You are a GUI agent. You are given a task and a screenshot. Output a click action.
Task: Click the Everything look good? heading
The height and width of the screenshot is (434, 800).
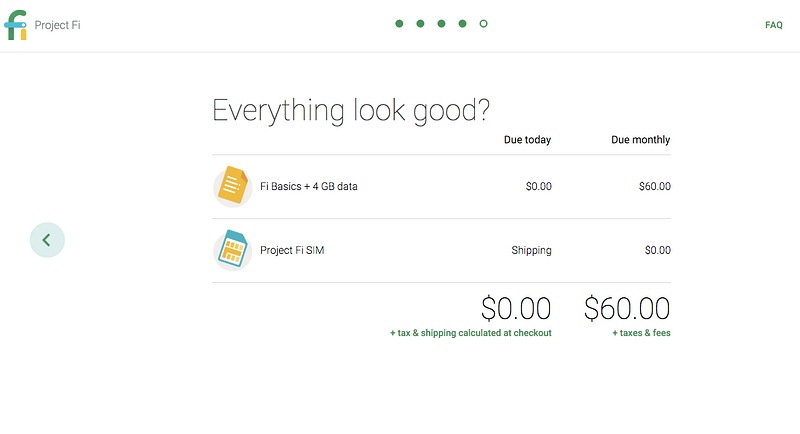tap(351, 110)
